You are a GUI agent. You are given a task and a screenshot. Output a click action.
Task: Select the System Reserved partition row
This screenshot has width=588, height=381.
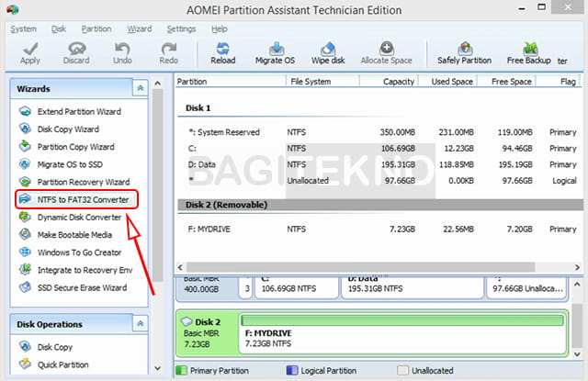coord(382,132)
